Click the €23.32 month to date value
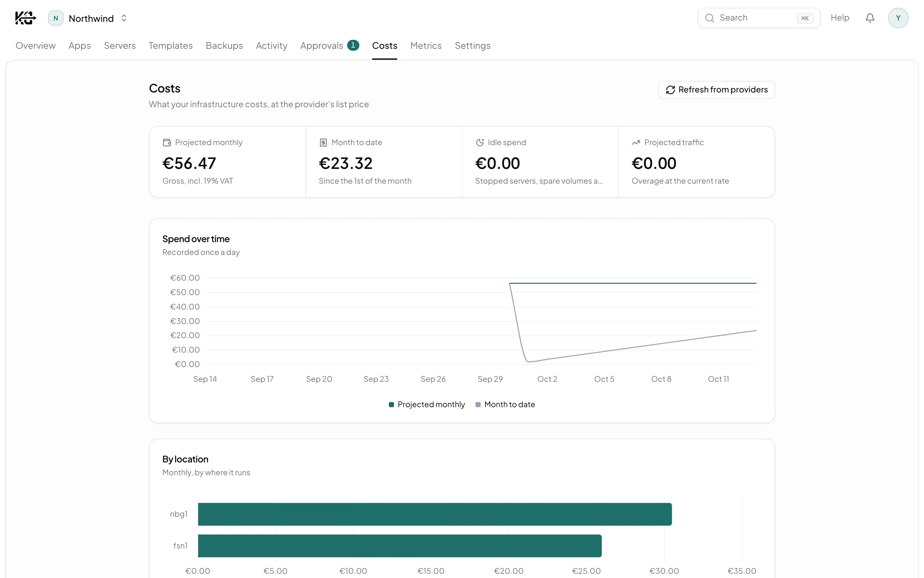Image resolution: width=924 pixels, height=578 pixels. tap(346, 163)
